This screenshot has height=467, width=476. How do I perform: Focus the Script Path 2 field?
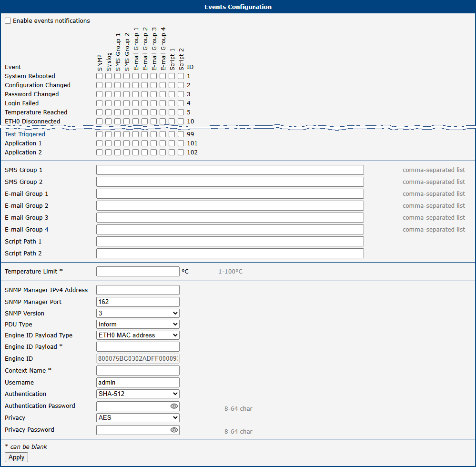(230, 253)
